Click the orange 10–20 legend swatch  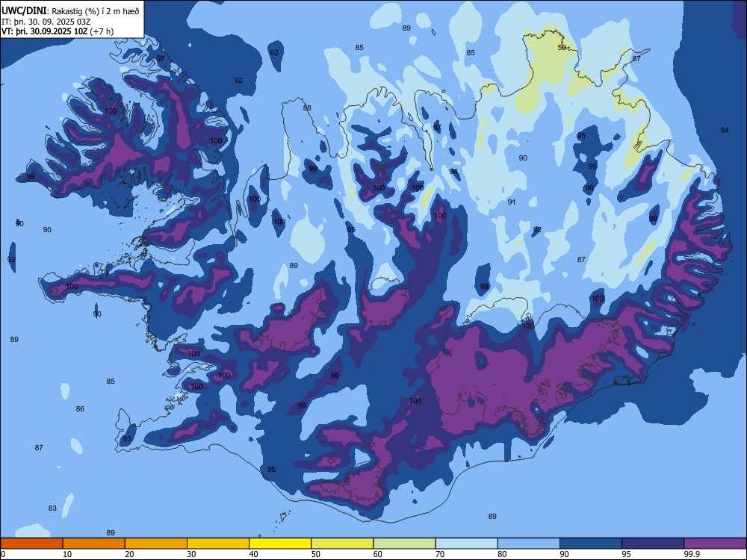(x=94, y=544)
